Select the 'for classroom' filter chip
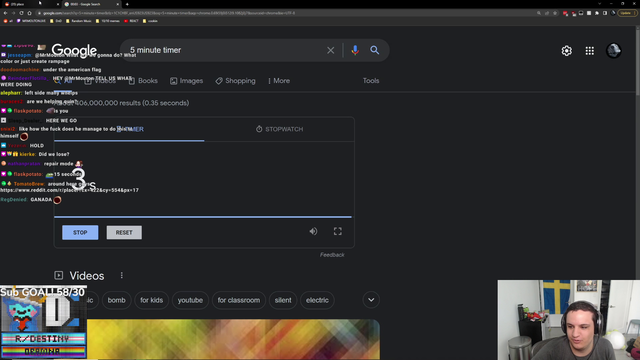Image resolution: width=640 pixels, height=360 pixels. 239,300
